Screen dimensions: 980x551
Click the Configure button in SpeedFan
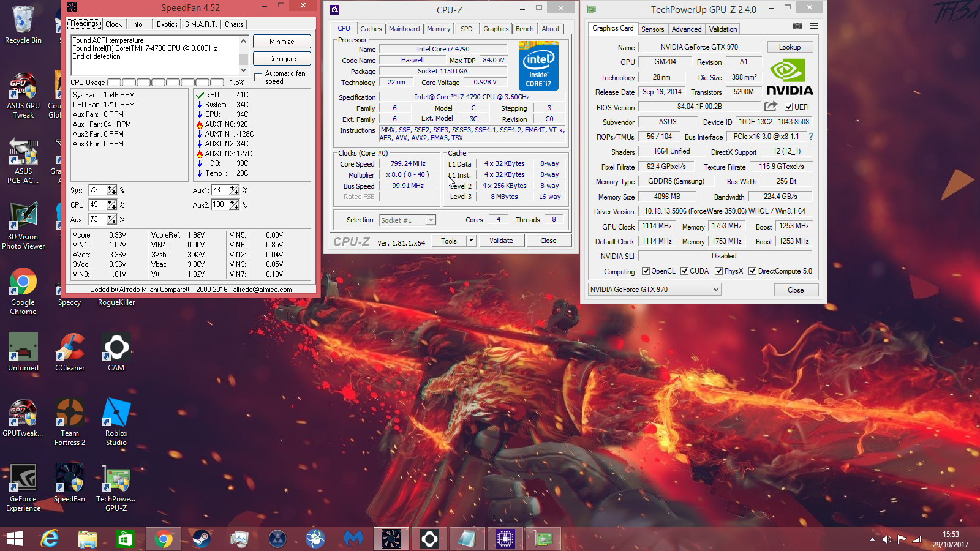[282, 59]
